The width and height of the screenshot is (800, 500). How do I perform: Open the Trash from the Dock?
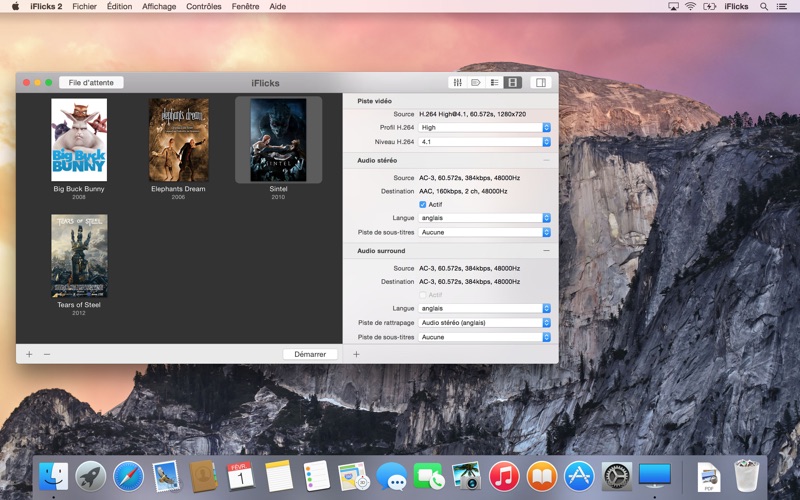[x=746, y=477]
